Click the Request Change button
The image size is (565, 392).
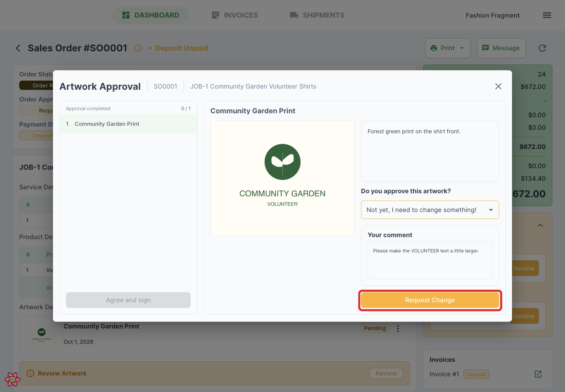(430, 300)
